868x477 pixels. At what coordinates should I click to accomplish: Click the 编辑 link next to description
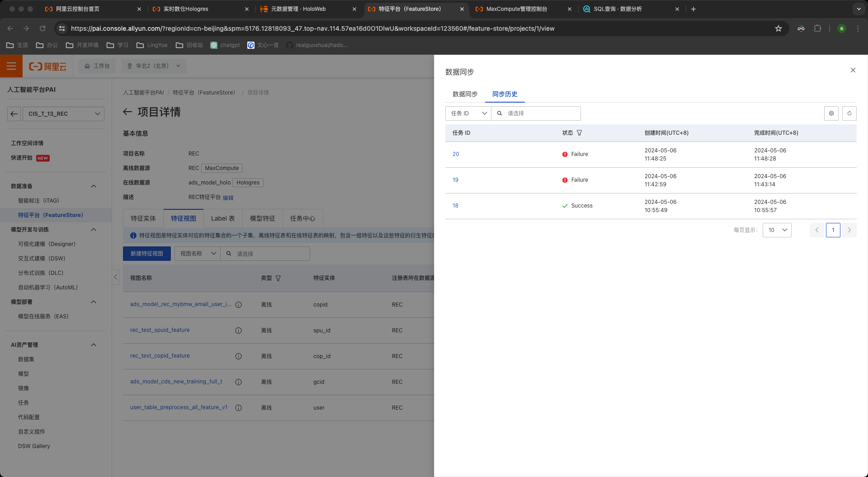228,198
